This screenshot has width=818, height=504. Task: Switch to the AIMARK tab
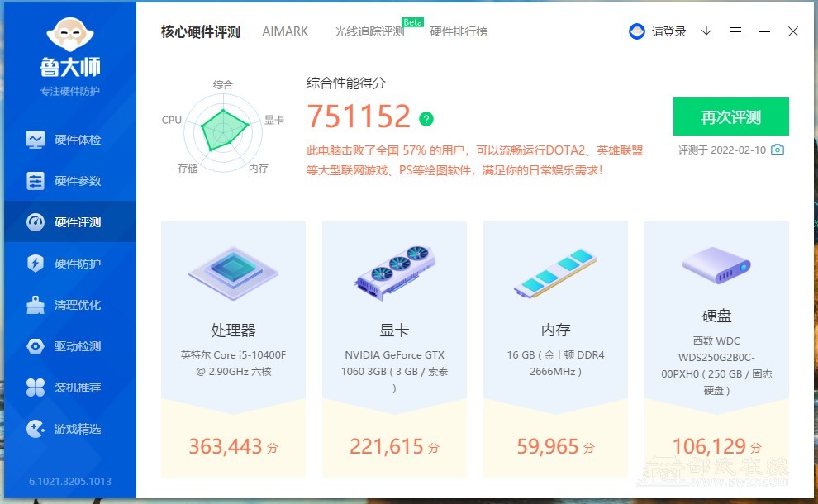pos(285,31)
